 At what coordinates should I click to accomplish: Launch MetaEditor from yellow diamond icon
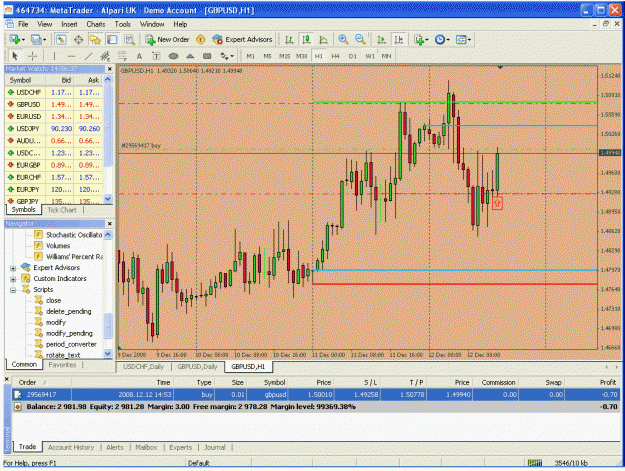(x=200, y=39)
